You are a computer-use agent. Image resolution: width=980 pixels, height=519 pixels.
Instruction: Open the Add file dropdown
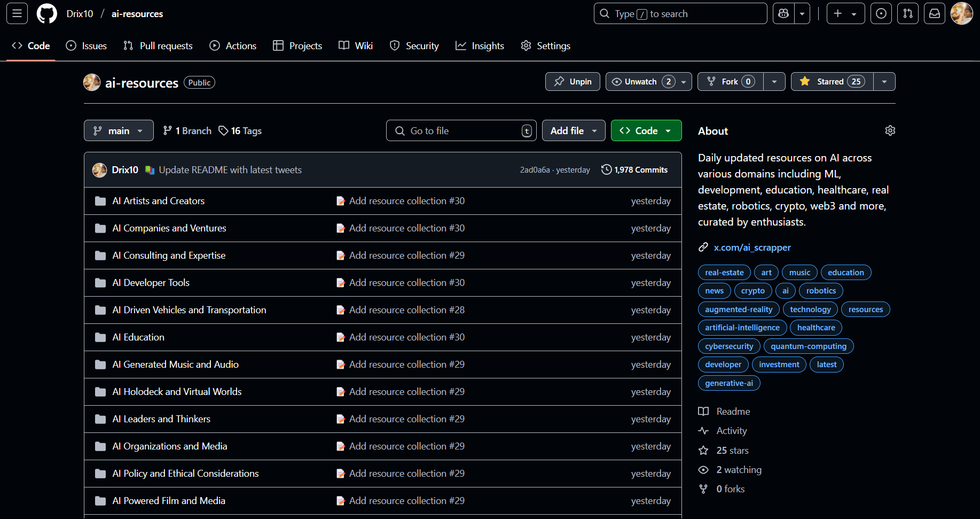574,130
